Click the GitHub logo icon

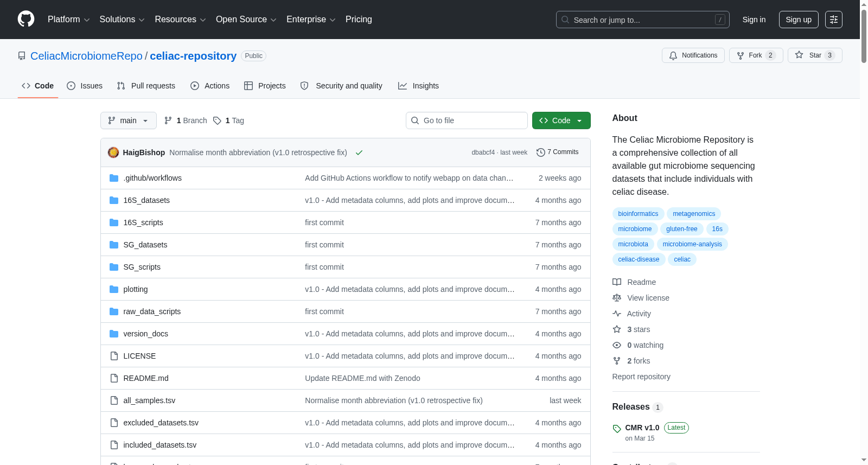click(x=26, y=20)
